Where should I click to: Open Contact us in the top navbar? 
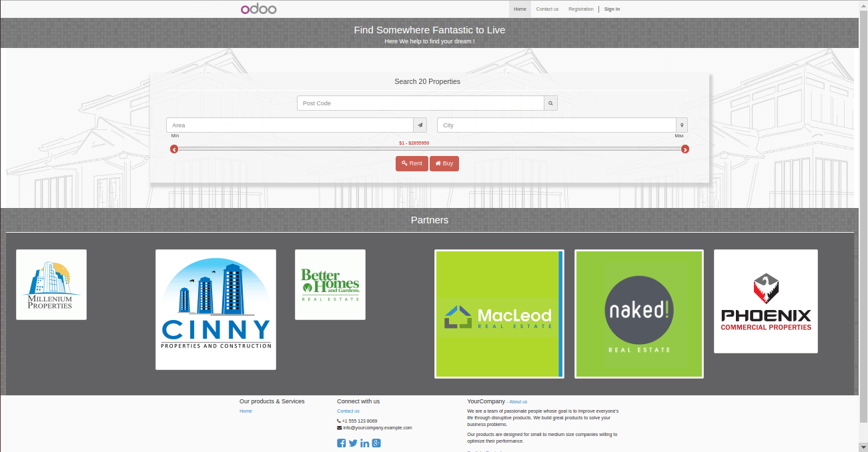coord(547,9)
